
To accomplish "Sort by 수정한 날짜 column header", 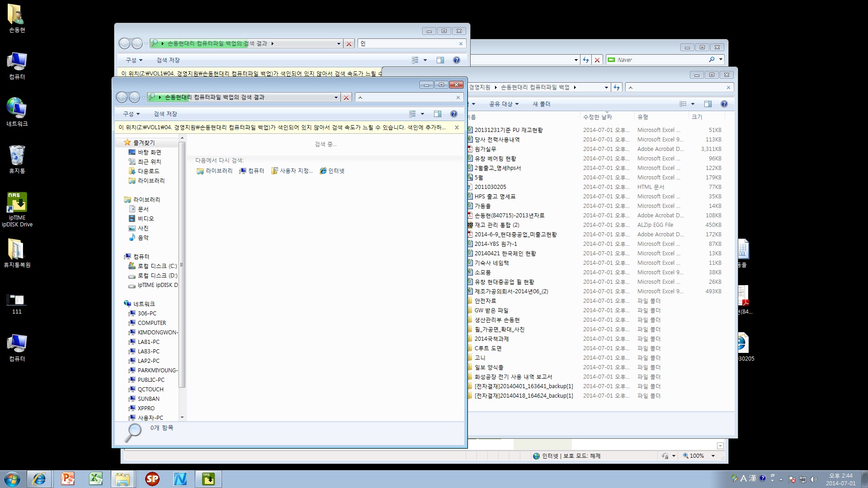I will tap(597, 117).
